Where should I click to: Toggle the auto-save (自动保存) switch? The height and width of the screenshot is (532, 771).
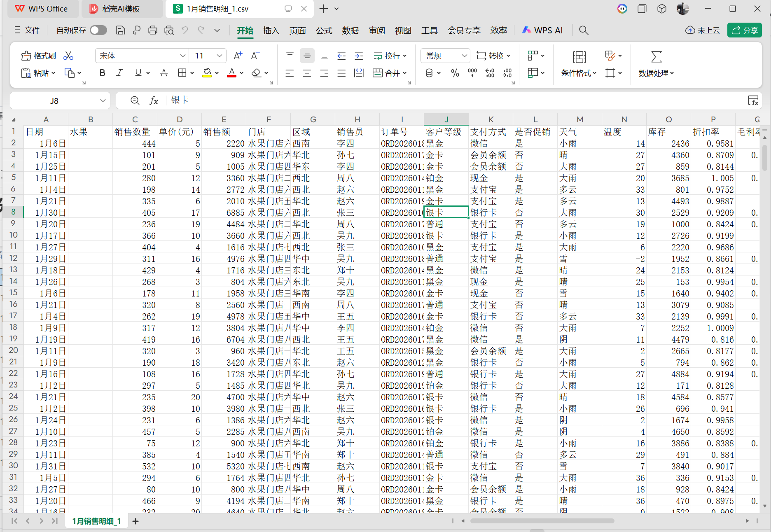pos(98,30)
